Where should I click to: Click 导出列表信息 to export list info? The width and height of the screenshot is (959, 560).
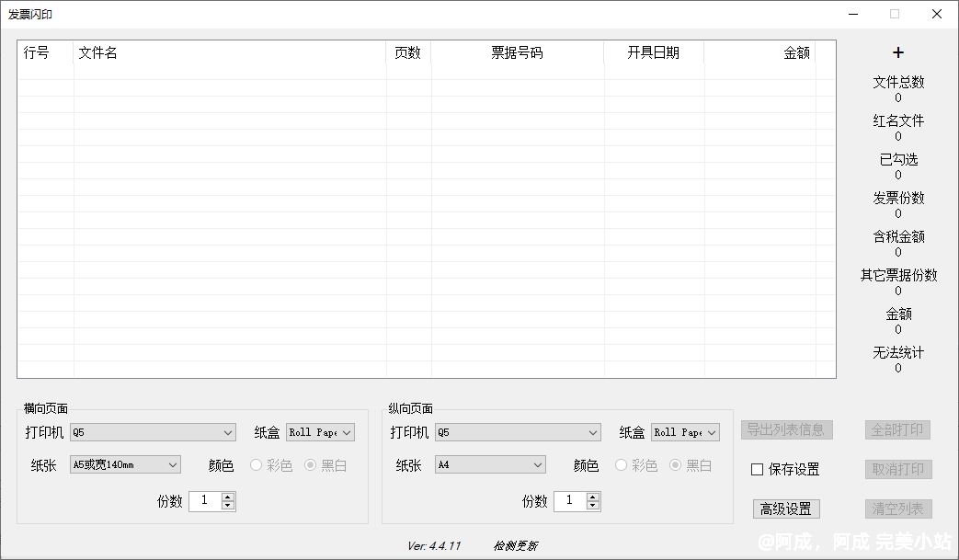pos(787,429)
